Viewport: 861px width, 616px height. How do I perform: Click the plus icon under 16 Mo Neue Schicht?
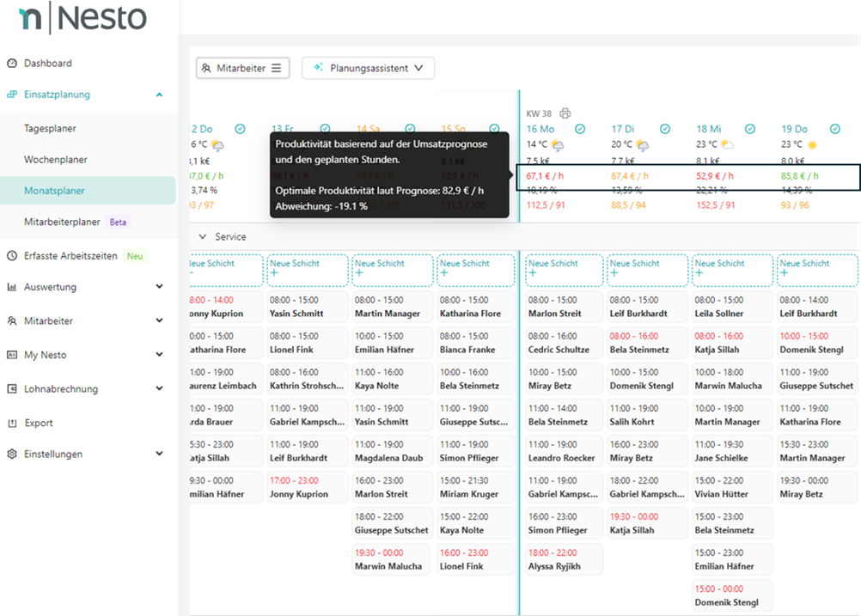click(533, 273)
